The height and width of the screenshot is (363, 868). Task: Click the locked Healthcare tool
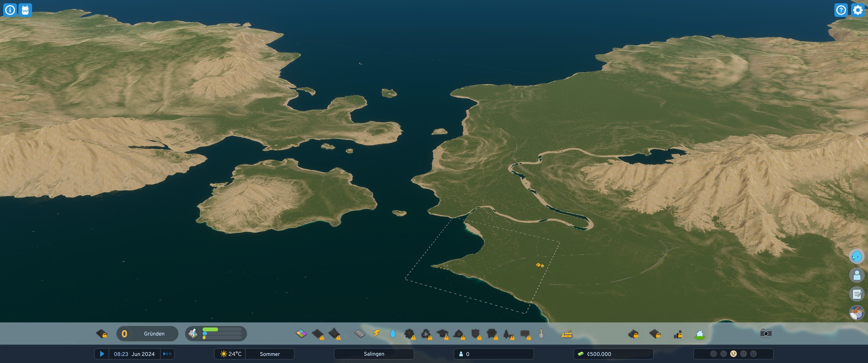[x=410, y=334]
